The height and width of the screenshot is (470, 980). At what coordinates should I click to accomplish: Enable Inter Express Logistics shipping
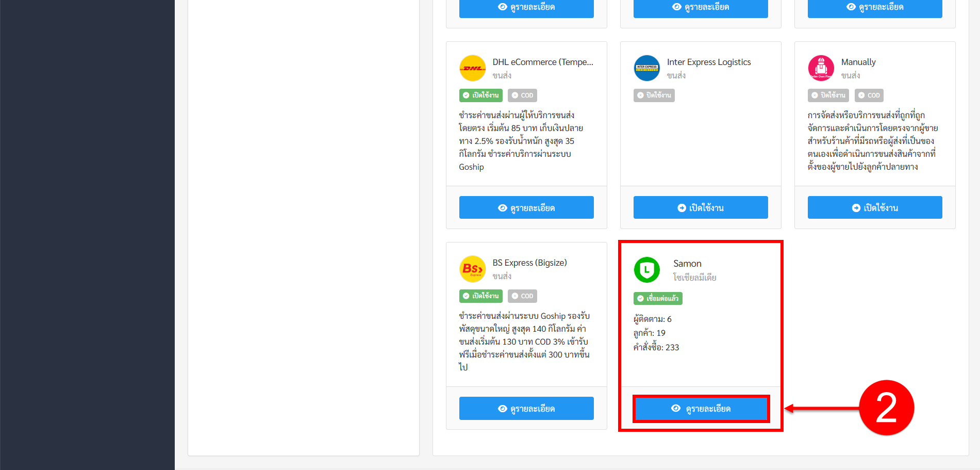tap(700, 208)
